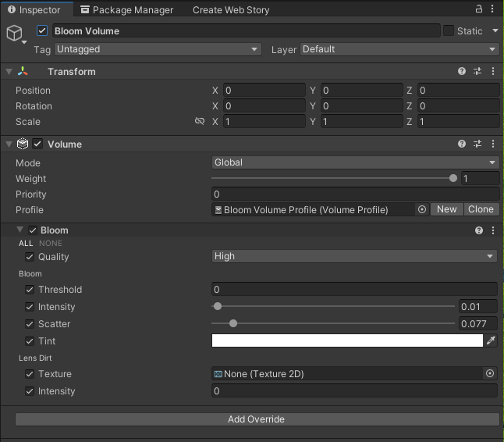Click the Clone profile button
This screenshot has width=504, height=442.
tap(481, 209)
